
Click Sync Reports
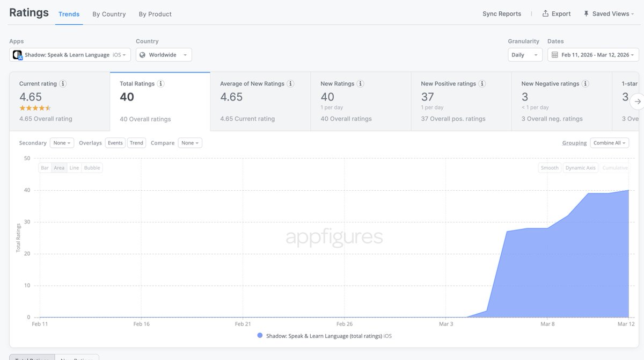click(x=502, y=14)
